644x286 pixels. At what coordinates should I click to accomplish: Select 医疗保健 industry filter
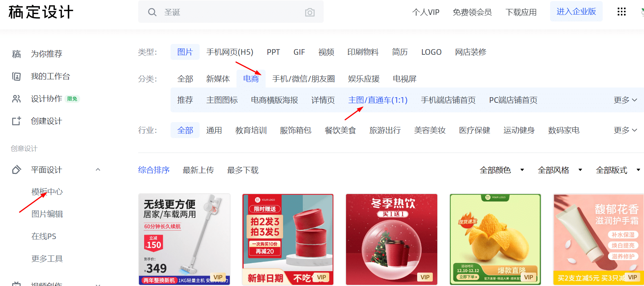(475, 130)
